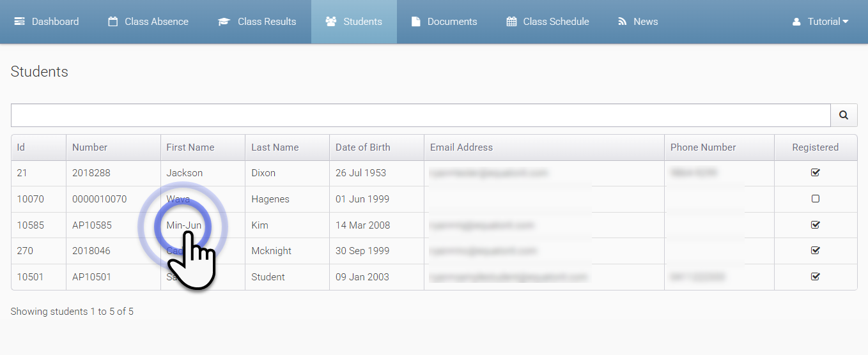Screen dimensions: 868x355
Task: Select the Mcknight last name cell
Action: pos(271,251)
